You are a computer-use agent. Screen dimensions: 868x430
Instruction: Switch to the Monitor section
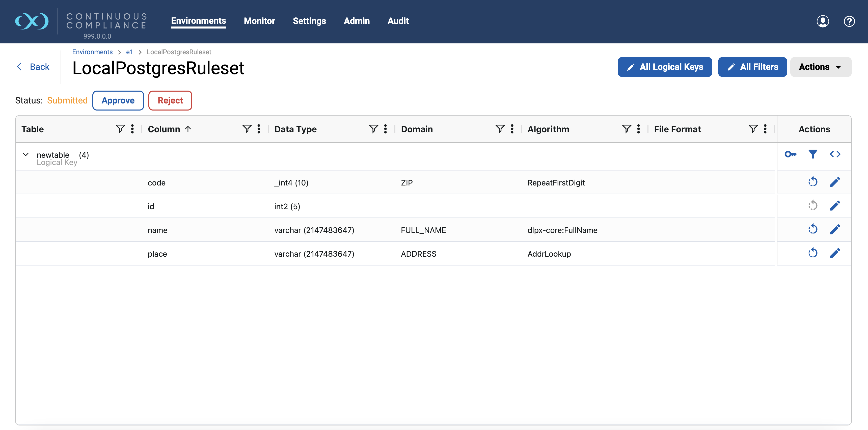[259, 21]
